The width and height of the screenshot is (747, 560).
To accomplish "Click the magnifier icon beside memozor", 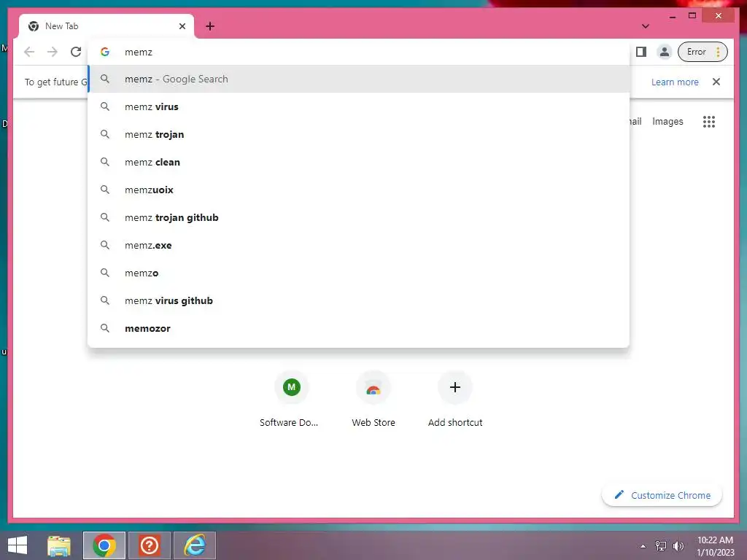I will [x=105, y=328].
